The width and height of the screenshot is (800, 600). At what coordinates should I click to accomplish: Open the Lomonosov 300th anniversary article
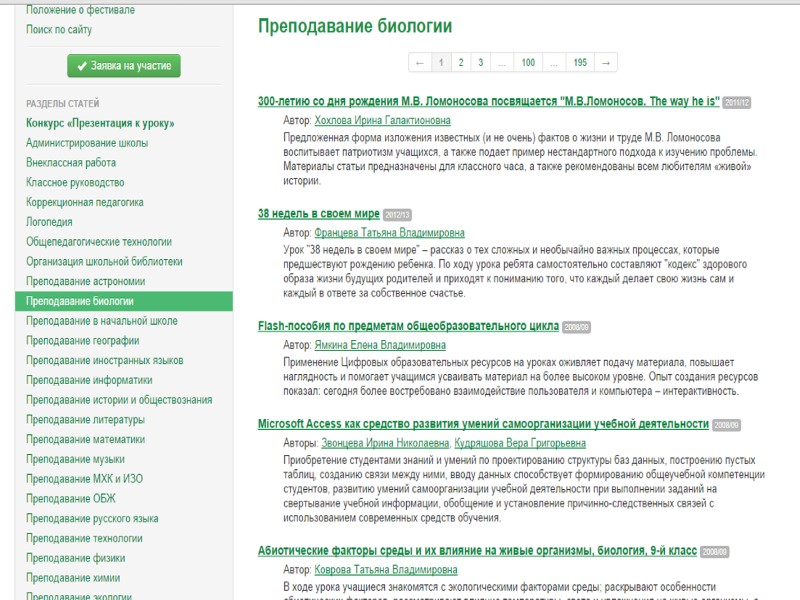click(489, 101)
